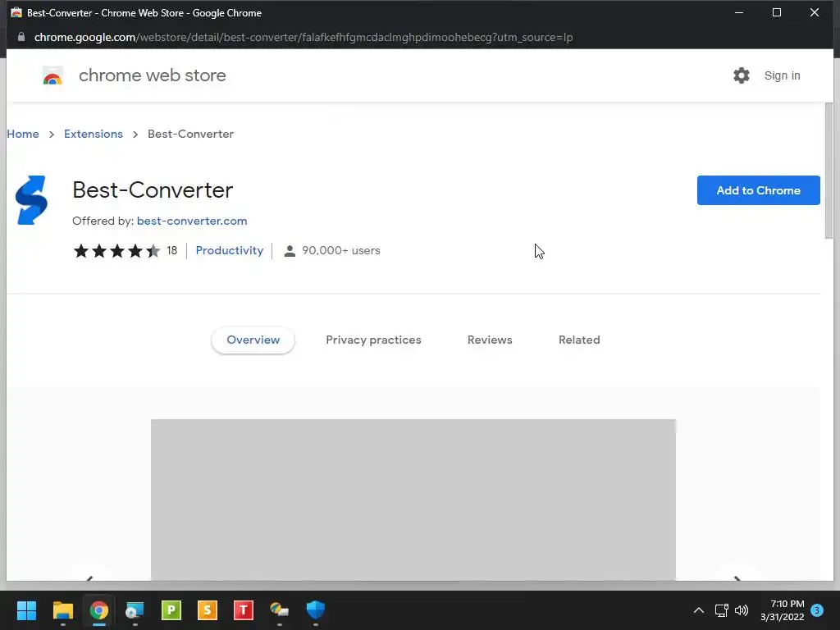Open the settings gear icon

tap(742, 75)
